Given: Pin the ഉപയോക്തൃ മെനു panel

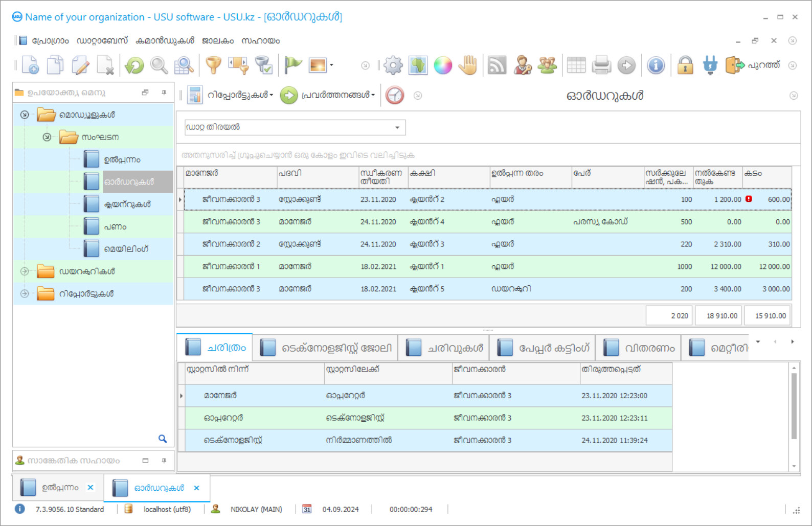Looking at the screenshot, I should pos(164,93).
